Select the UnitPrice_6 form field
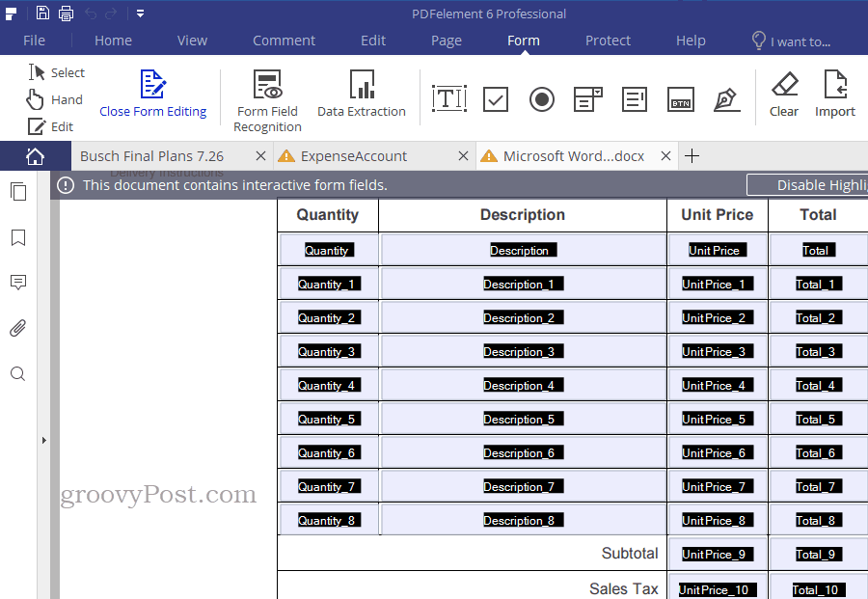The width and height of the screenshot is (868, 599). click(718, 452)
